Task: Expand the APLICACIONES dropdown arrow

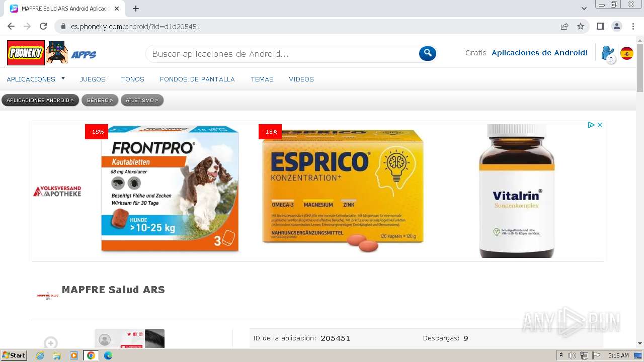Action: [x=63, y=78]
